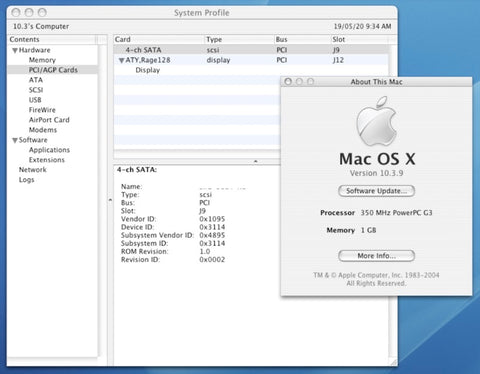Image resolution: width=480 pixels, height=374 pixels.
Task: Close the About This Mac window
Action: (x=288, y=82)
